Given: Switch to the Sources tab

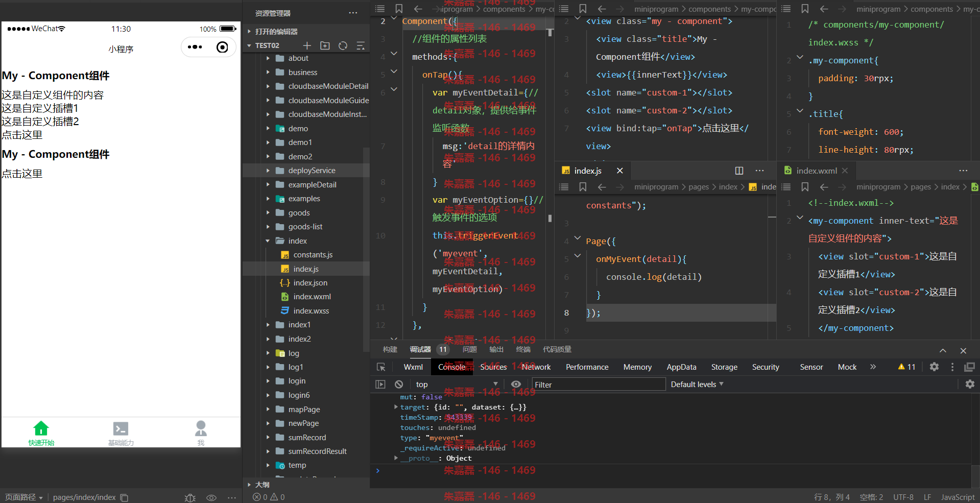Looking at the screenshot, I should pos(493,367).
